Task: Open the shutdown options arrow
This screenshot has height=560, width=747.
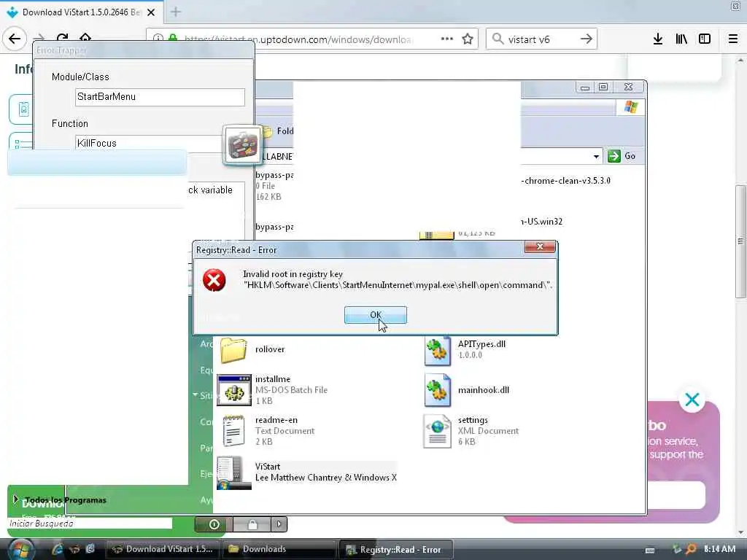Action: [x=279, y=524]
